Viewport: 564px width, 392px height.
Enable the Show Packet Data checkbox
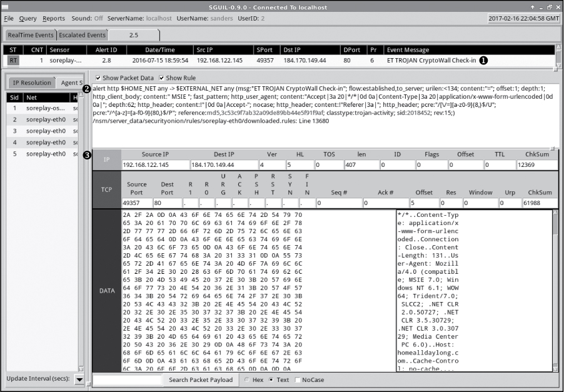pyautogui.click(x=98, y=78)
